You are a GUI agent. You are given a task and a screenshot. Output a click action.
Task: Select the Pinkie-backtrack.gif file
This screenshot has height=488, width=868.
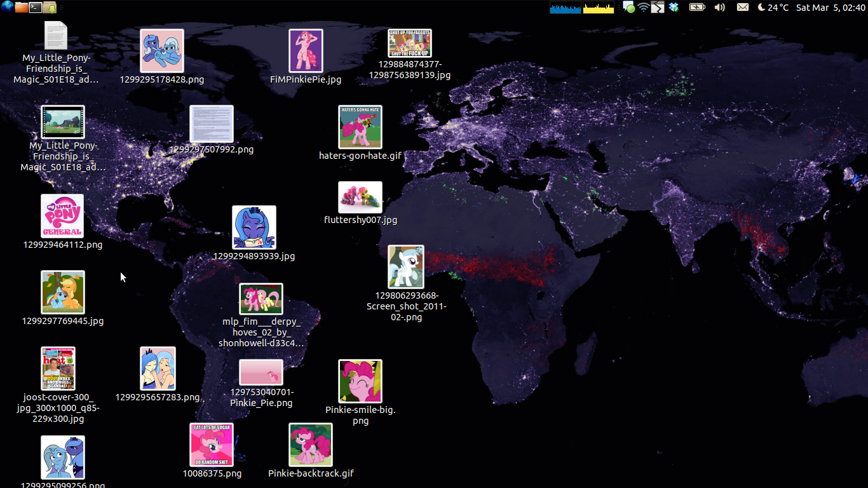311,445
